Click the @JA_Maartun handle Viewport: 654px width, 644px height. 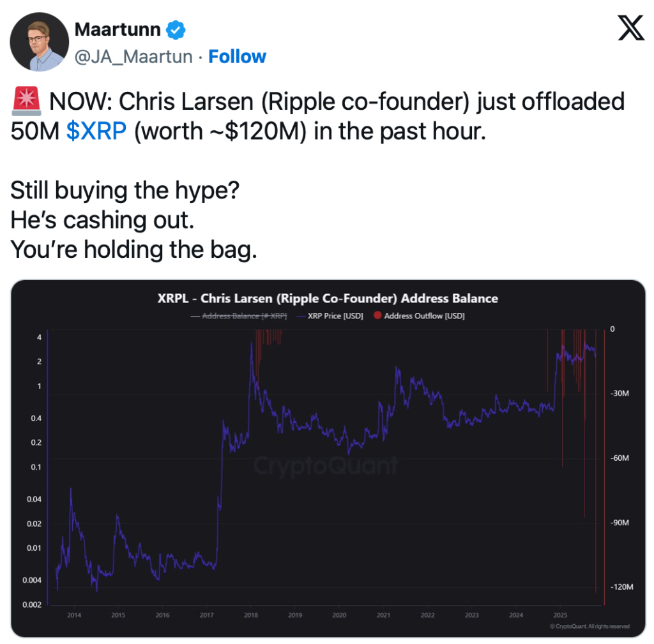coord(133,56)
